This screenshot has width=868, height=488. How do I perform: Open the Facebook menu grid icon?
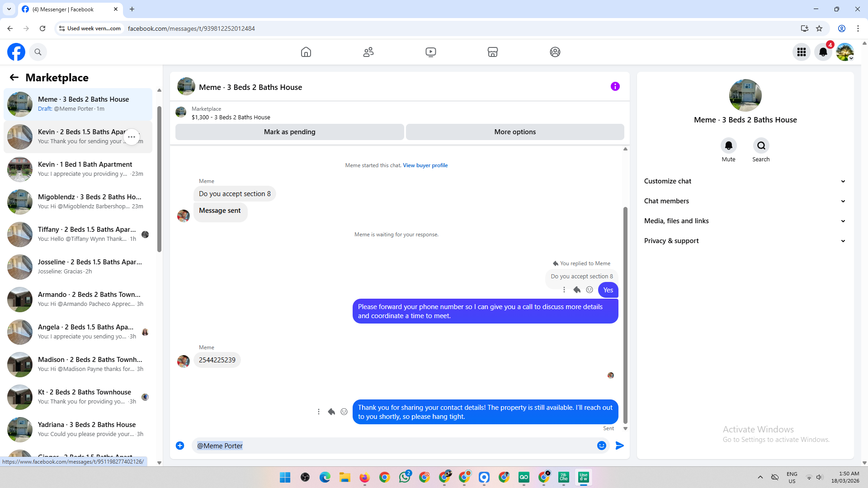(x=802, y=52)
